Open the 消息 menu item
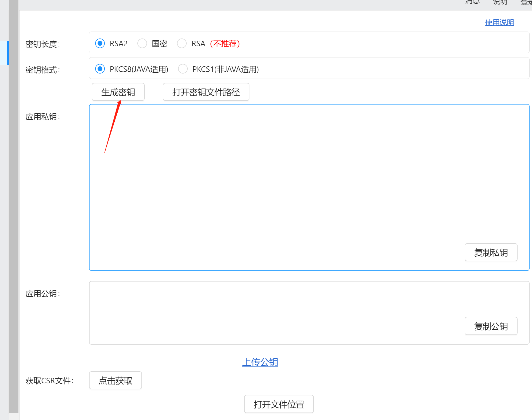The width and height of the screenshot is (532, 420). [472, 2]
